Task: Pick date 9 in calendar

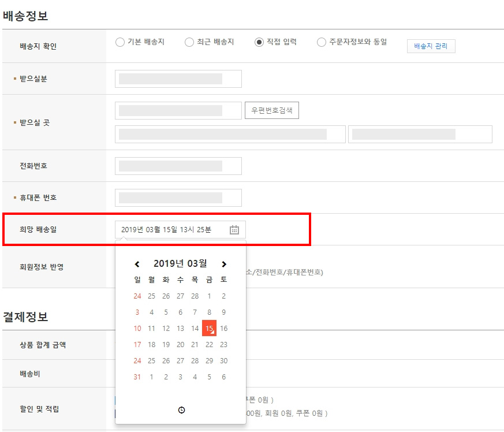Action: pyautogui.click(x=224, y=312)
